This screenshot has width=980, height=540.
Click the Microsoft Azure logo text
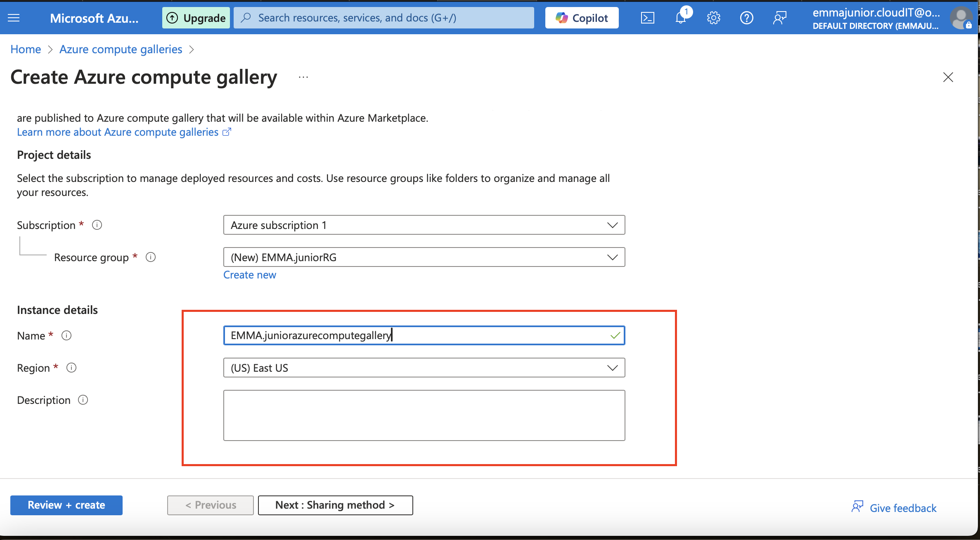tap(94, 18)
